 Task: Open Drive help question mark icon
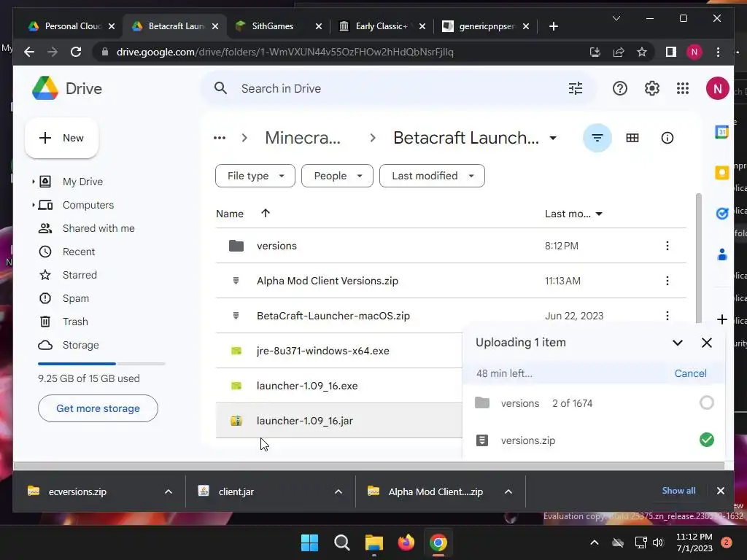[x=620, y=88]
